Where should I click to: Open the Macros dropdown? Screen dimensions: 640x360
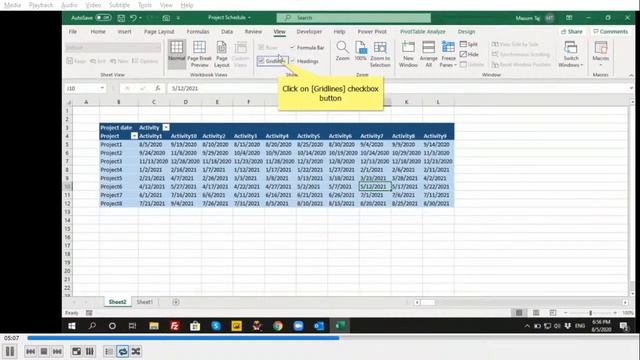coord(600,54)
